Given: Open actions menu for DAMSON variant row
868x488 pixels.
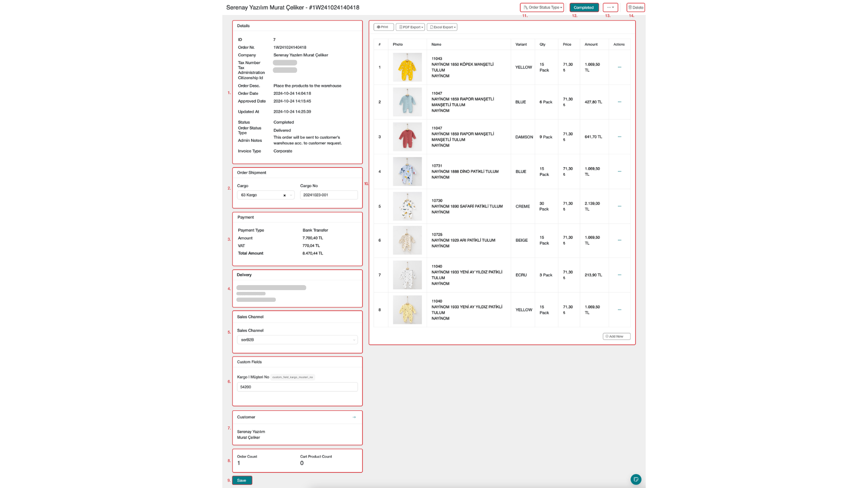Looking at the screenshot, I should (x=619, y=137).
